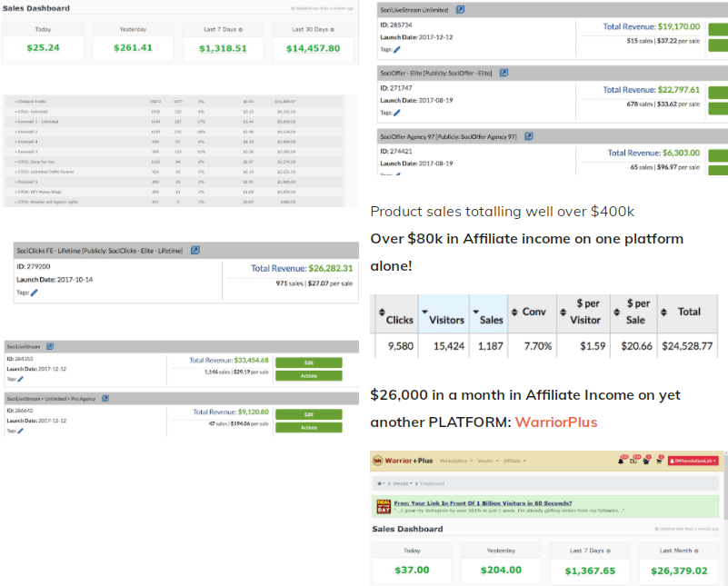Click sort arrows on $ per Visitor column
This screenshot has width=728, height=586.
[563, 313]
